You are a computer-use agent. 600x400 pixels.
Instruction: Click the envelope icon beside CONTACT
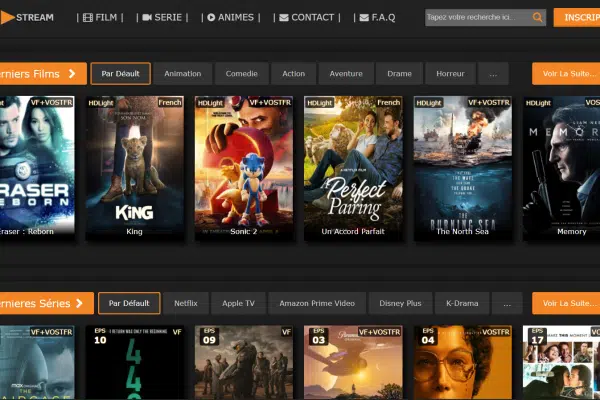[x=284, y=18]
